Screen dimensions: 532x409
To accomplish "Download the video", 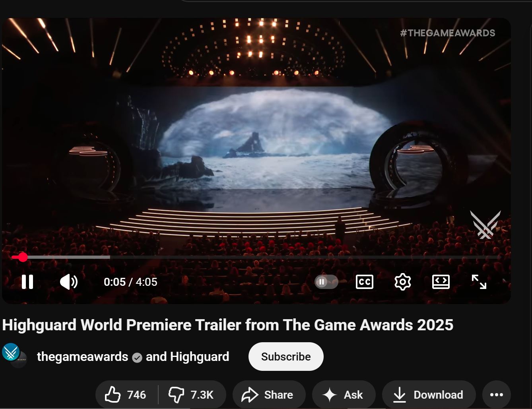I will 429,395.
